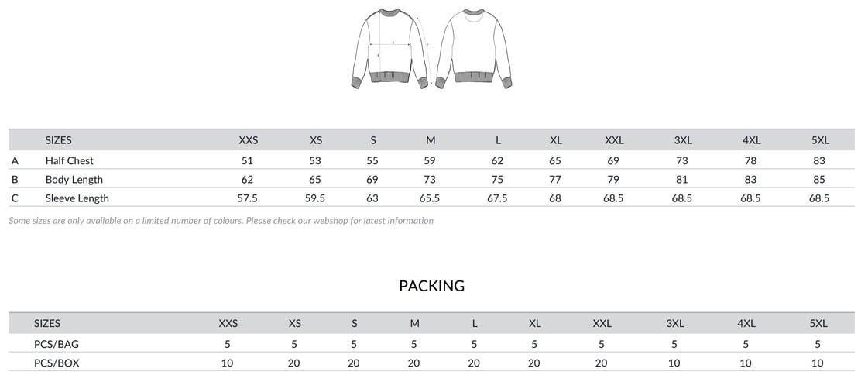Click the SIZES header in the packing table

(46, 323)
